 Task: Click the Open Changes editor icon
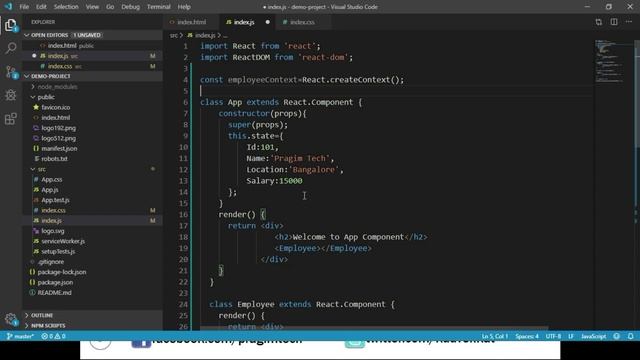(598, 22)
